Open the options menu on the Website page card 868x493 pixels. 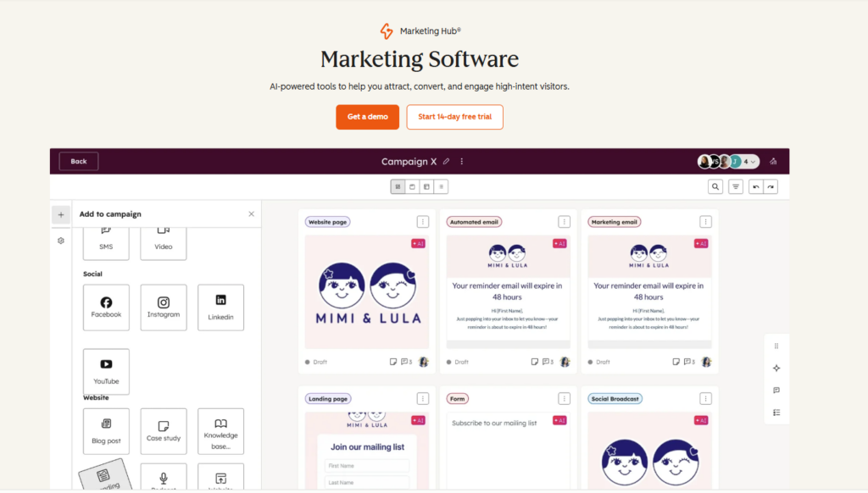[423, 221]
